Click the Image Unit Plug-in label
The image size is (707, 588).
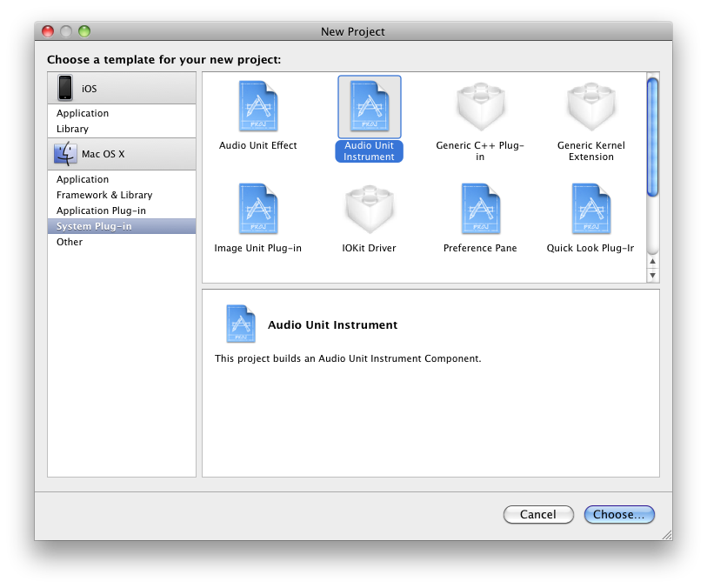(x=258, y=248)
